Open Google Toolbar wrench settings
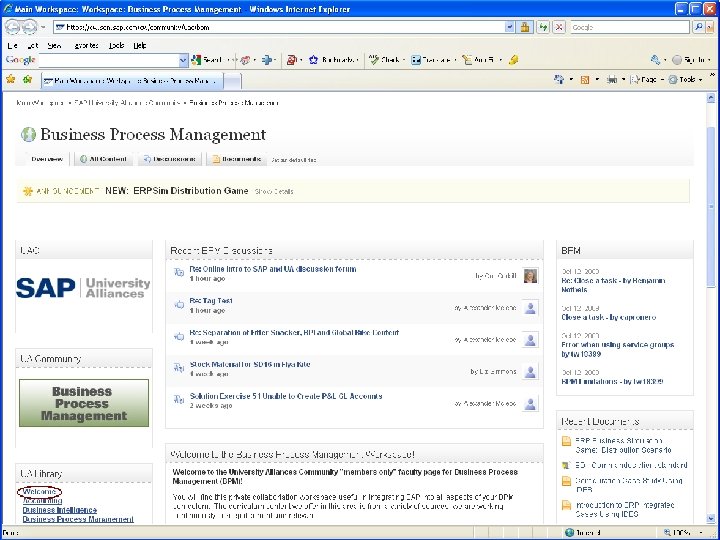Screen dimensions: 720x540 pos(655,60)
